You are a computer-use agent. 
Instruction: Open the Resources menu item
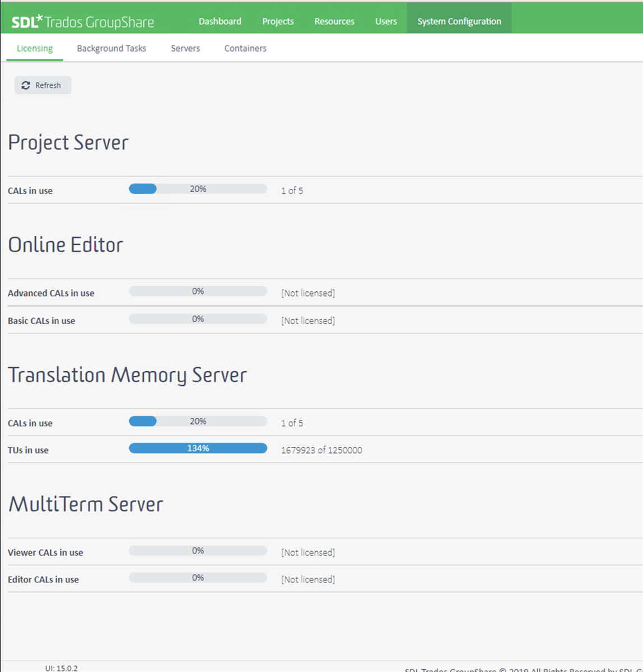pyautogui.click(x=334, y=21)
